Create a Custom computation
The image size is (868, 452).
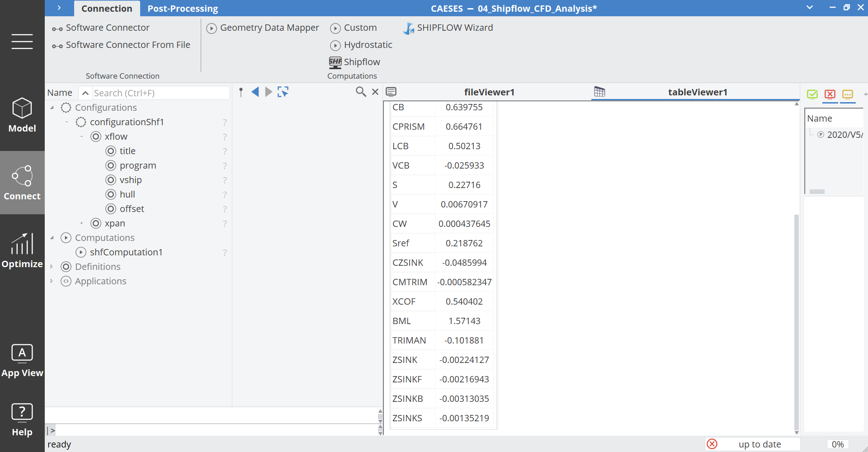[354, 28]
